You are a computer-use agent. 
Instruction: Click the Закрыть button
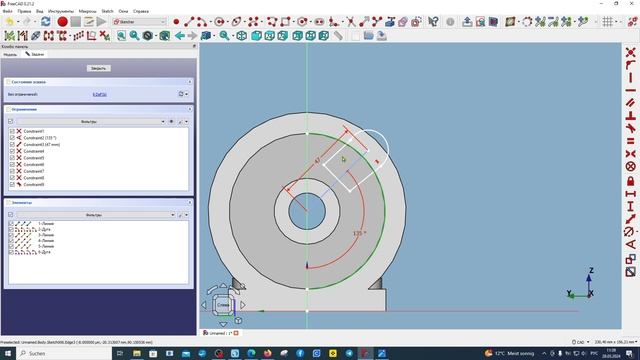click(x=98, y=68)
